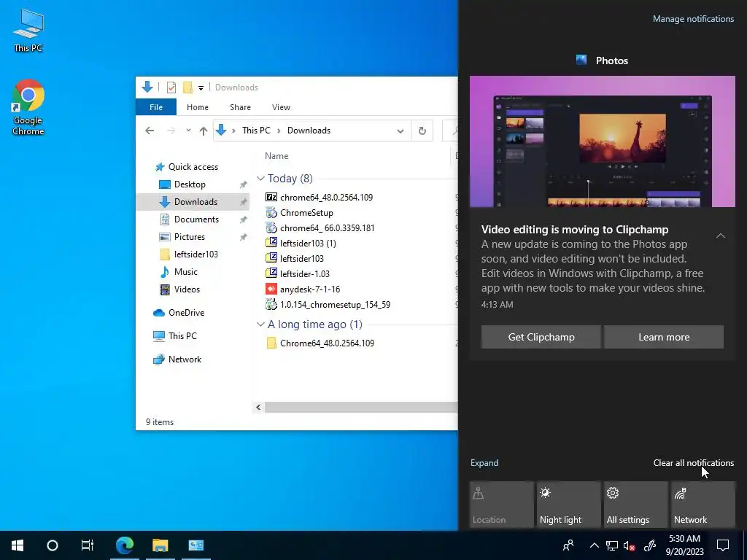Select ChromeSetup file
747x560 pixels.
click(306, 212)
